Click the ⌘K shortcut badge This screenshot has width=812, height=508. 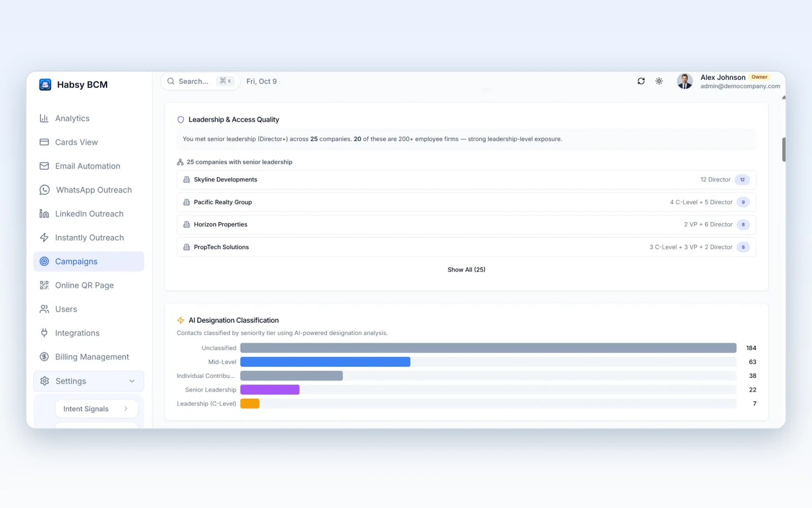(x=225, y=81)
